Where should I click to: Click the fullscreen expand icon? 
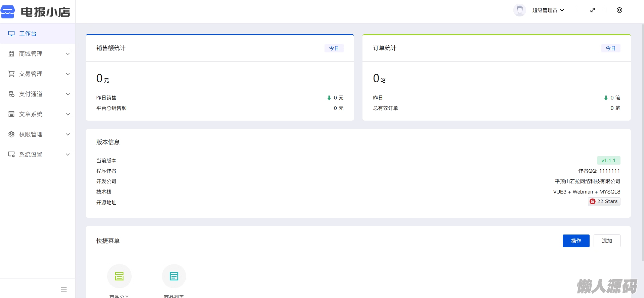coord(593,10)
